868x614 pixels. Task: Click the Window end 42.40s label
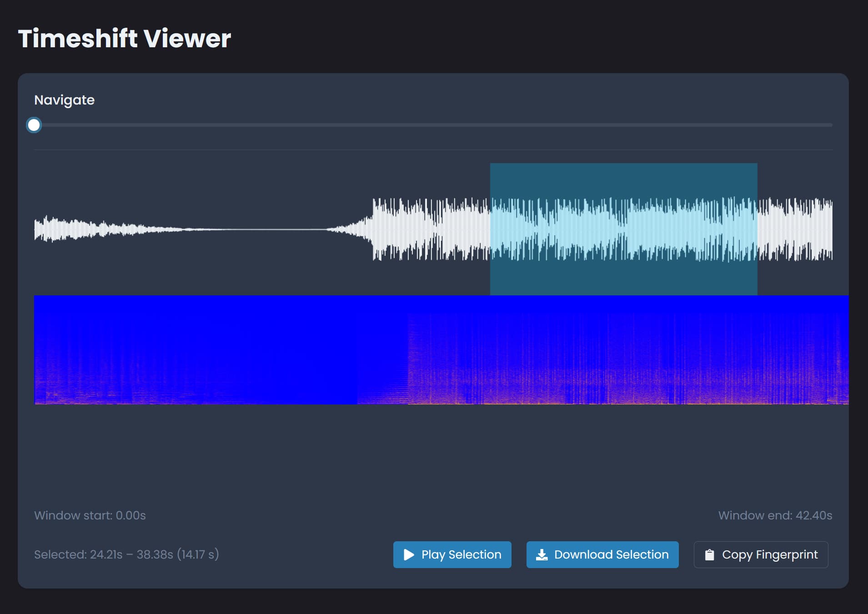(775, 515)
